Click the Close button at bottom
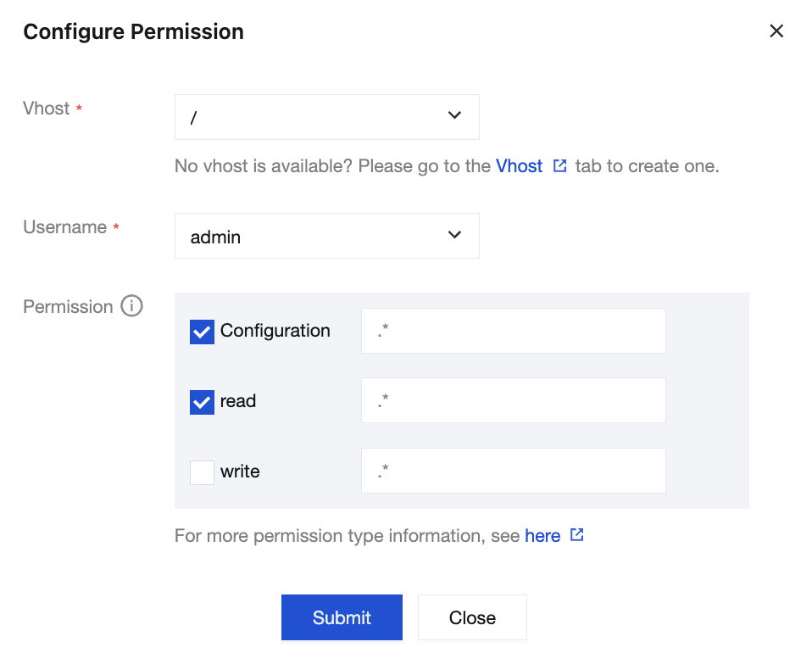Screen dimensions: 812x653 tap(472, 617)
